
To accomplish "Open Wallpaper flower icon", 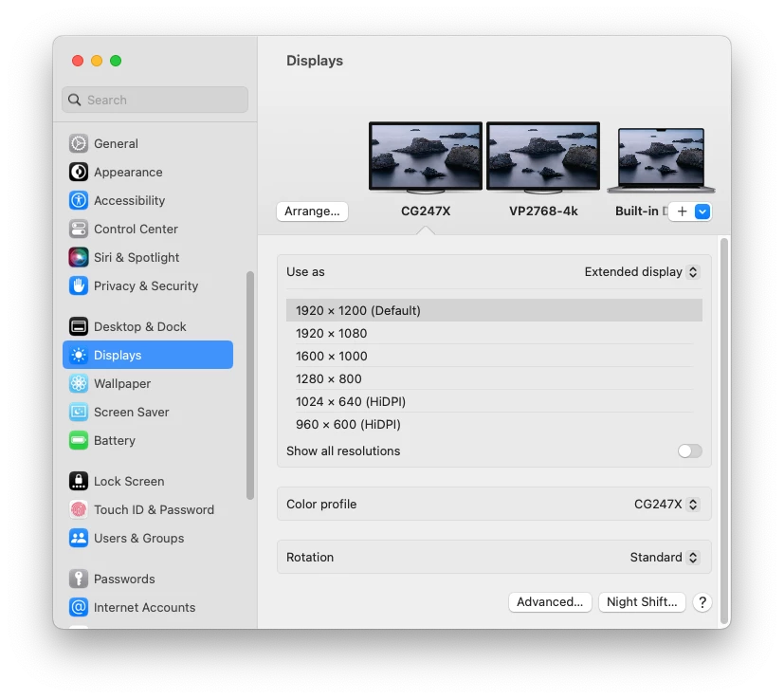I will click(79, 384).
